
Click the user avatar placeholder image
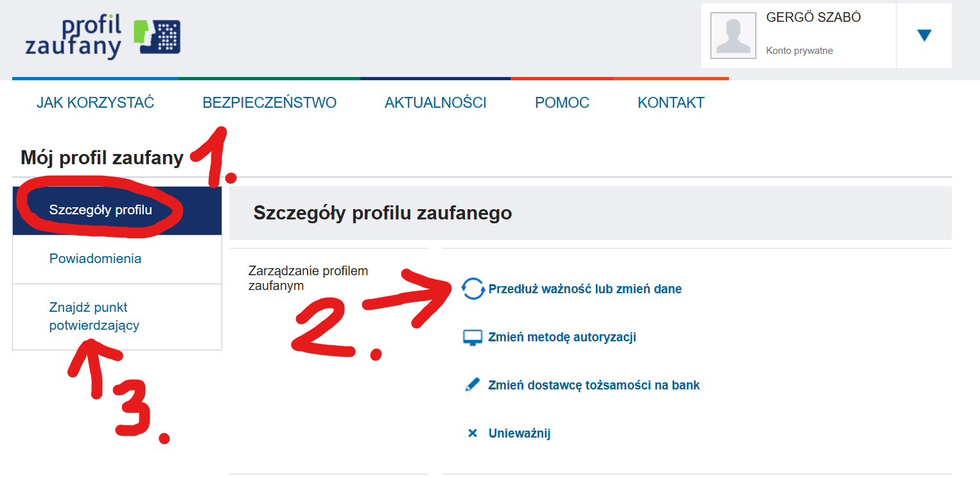coord(733,35)
